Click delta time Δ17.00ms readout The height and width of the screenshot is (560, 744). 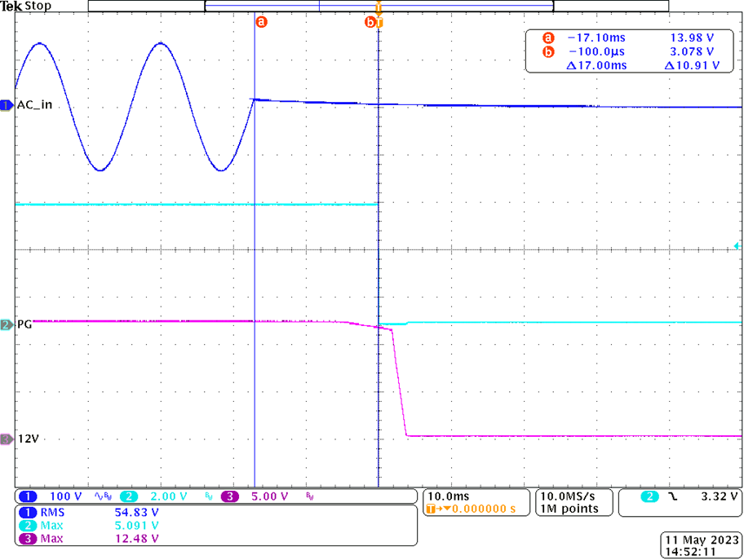coord(596,65)
